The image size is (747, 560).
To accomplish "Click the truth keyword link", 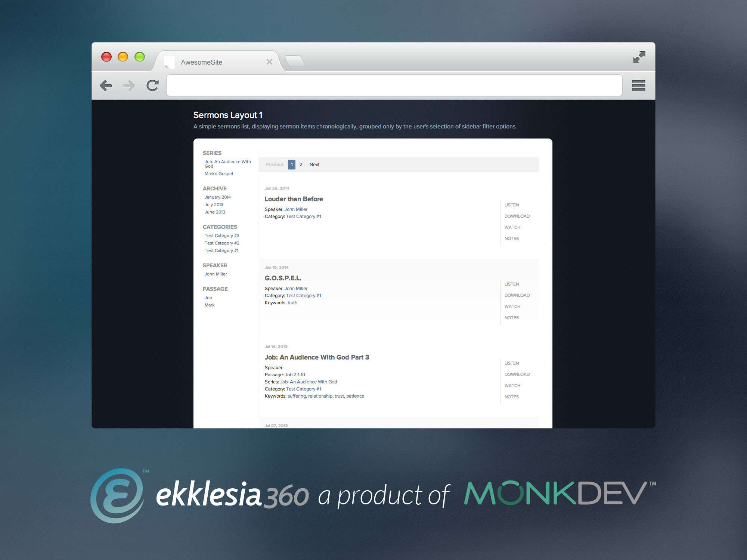I will [292, 303].
